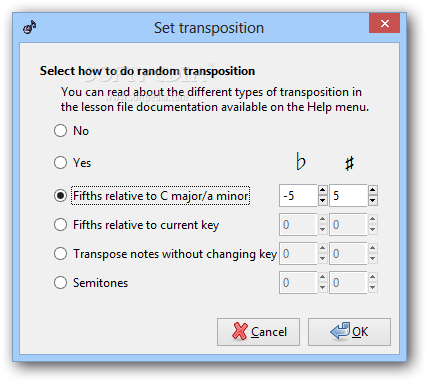Image resolution: width=427 pixels, height=382 pixels.
Task: Cancel the transposition dialog
Action: (258, 332)
